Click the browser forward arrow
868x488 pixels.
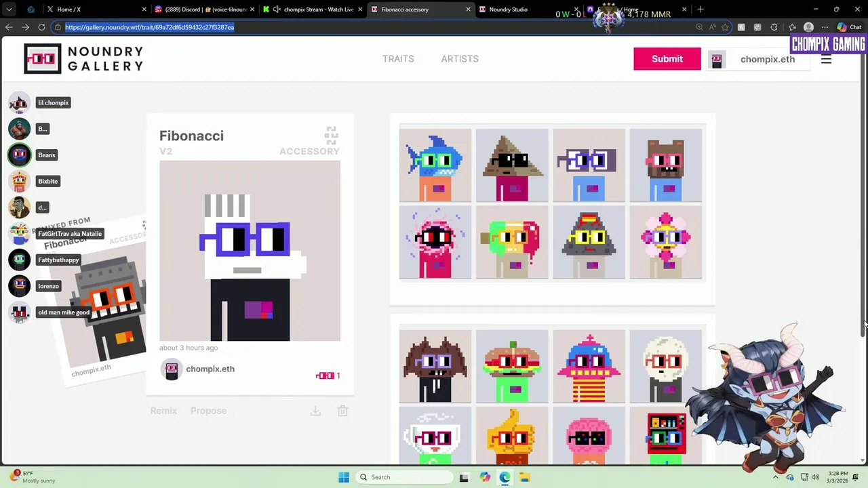25,27
